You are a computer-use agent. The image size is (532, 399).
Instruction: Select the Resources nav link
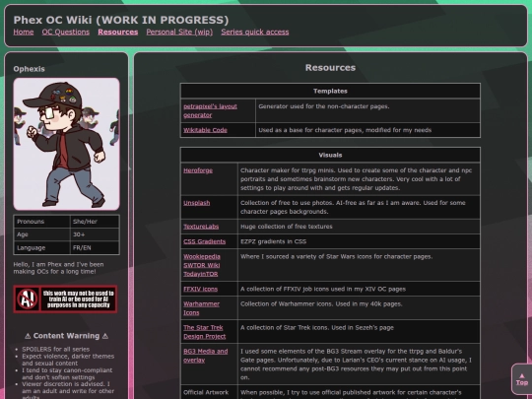point(118,32)
